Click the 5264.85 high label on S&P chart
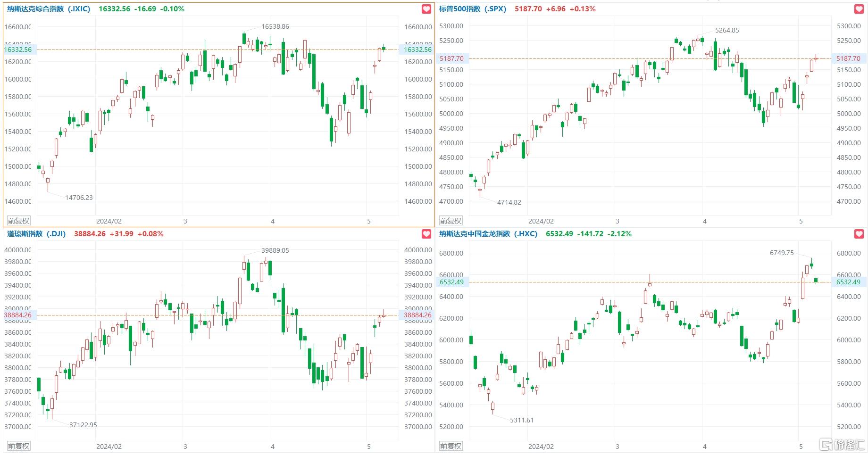Image resolution: width=868 pixels, height=455 pixels. [727, 30]
